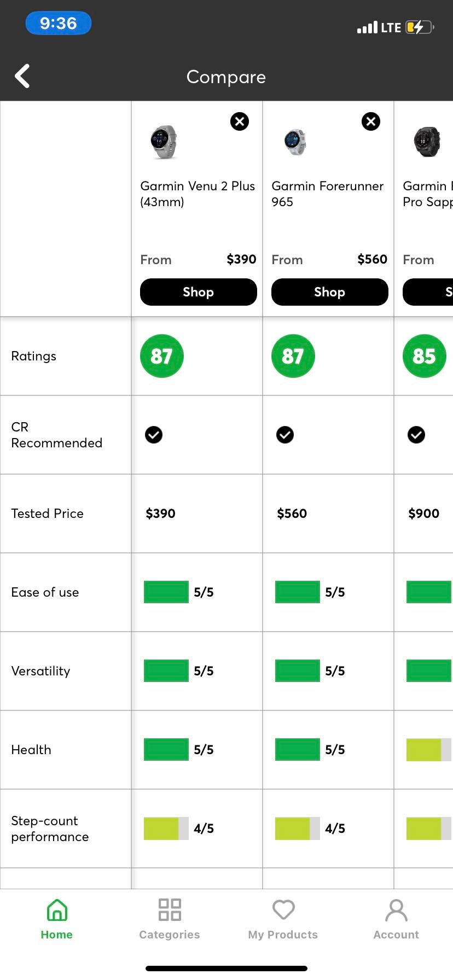Tap Forerunner 965 rating 87 badge
453x980 pixels.
click(x=293, y=356)
